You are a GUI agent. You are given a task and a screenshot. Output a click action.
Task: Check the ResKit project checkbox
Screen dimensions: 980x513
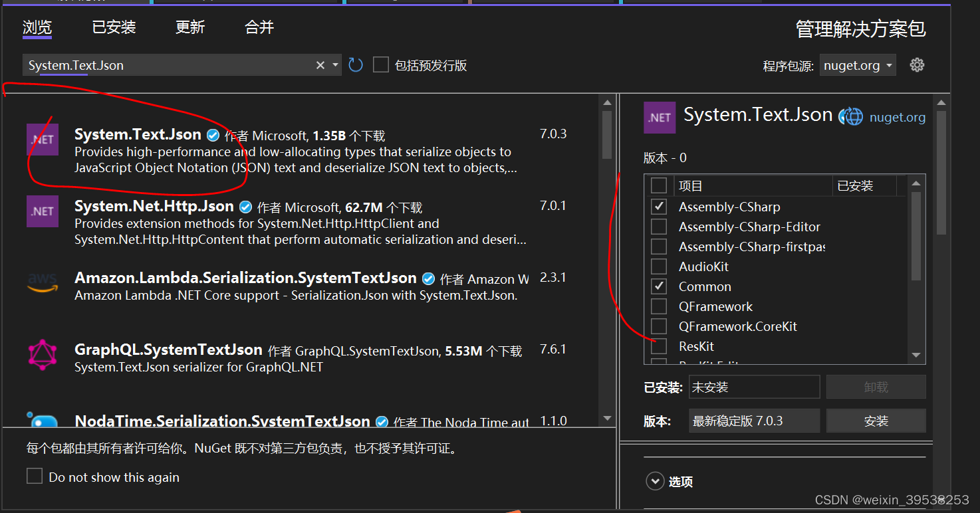click(658, 346)
